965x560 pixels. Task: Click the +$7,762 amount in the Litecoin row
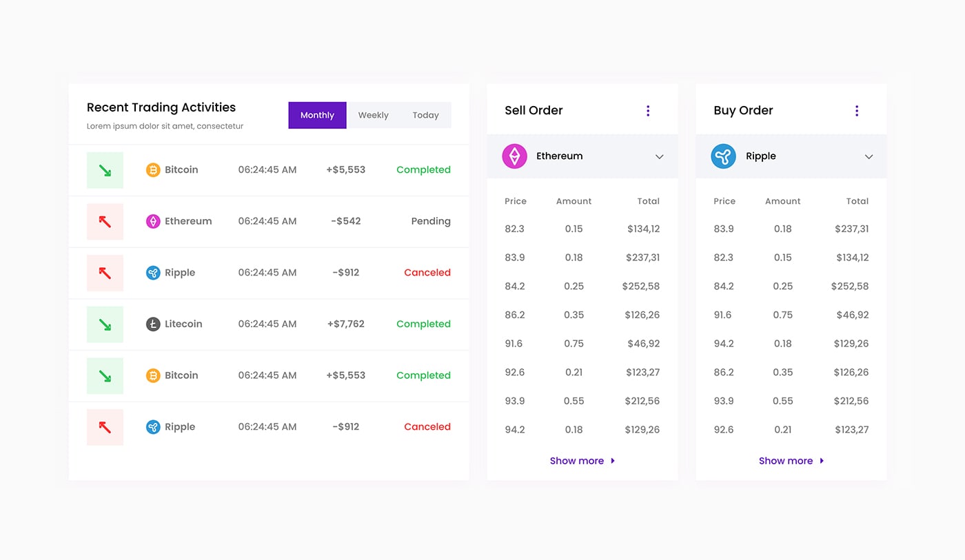tap(345, 324)
